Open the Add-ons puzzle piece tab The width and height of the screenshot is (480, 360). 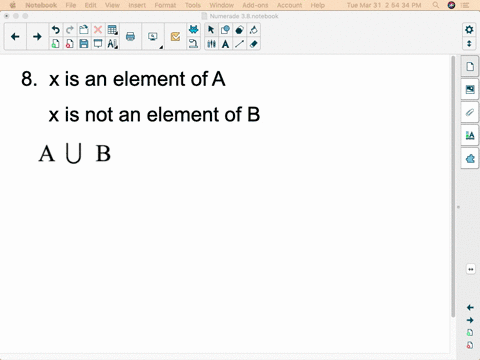pos(470,159)
